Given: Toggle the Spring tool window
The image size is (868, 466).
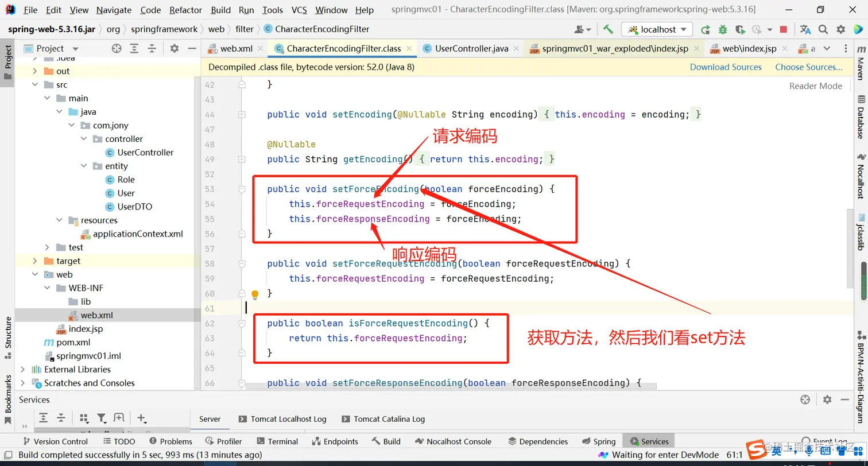Looking at the screenshot, I should pos(599,441).
